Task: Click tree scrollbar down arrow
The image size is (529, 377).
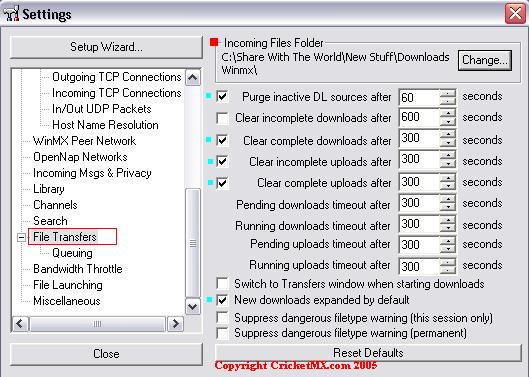Action: pos(193,307)
